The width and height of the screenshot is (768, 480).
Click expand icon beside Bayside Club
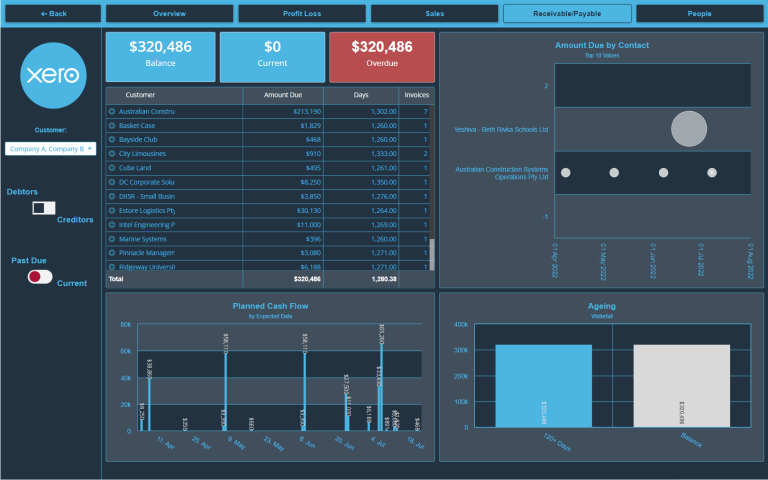pos(112,139)
